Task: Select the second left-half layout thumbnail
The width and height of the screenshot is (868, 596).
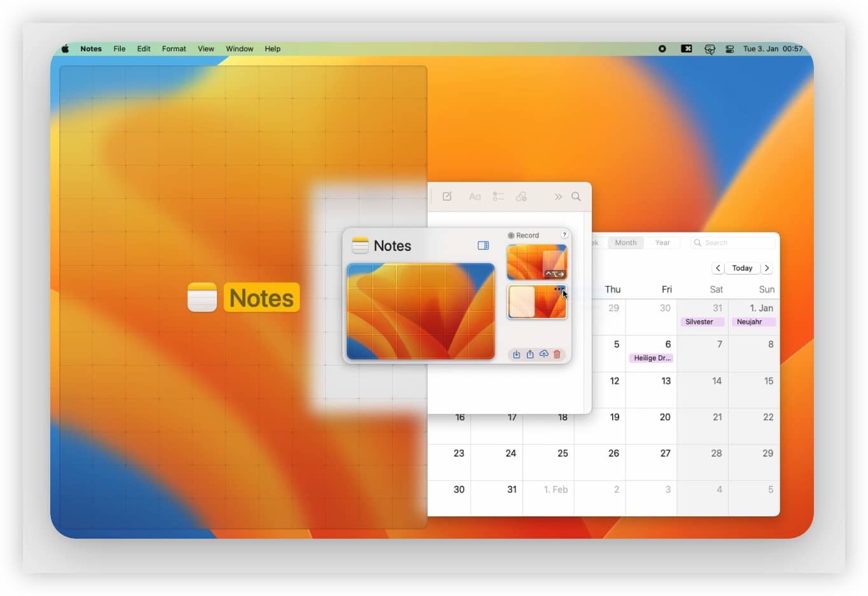Action: click(x=536, y=302)
